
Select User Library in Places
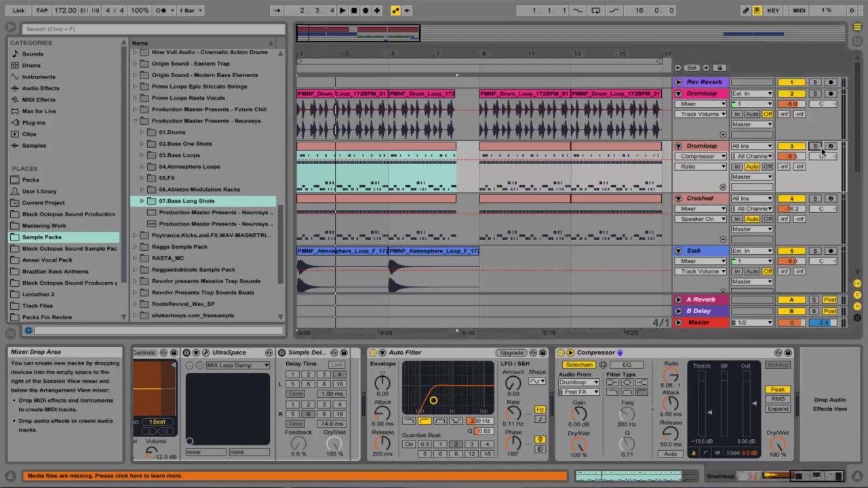click(x=39, y=191)
